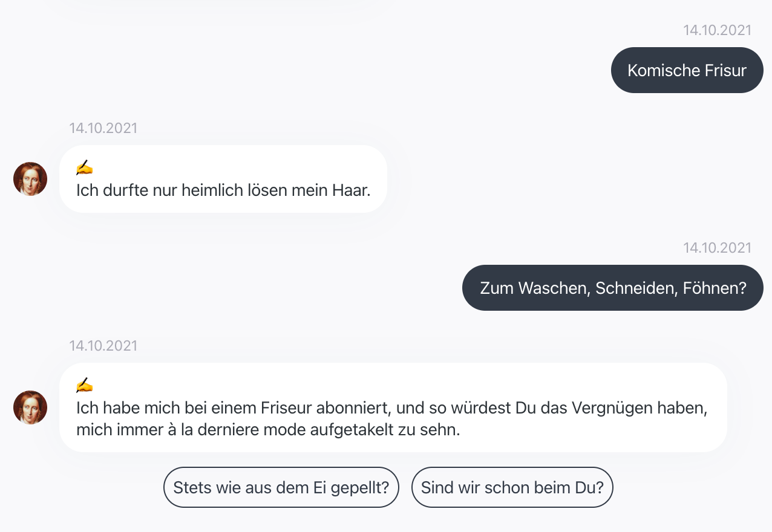The width and height of the screenshot is (772, 532).
Task: Click the portrait avatar beside the Friseur message
Action: click(x=30, y=407)
